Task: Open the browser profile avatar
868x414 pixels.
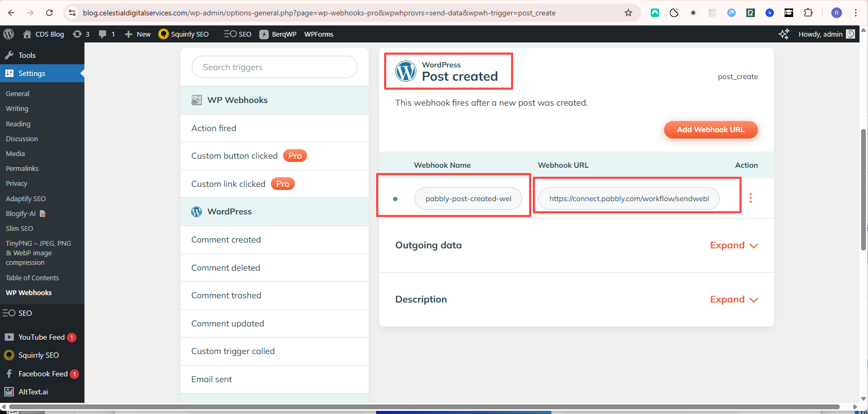Action: pos(836,13)
